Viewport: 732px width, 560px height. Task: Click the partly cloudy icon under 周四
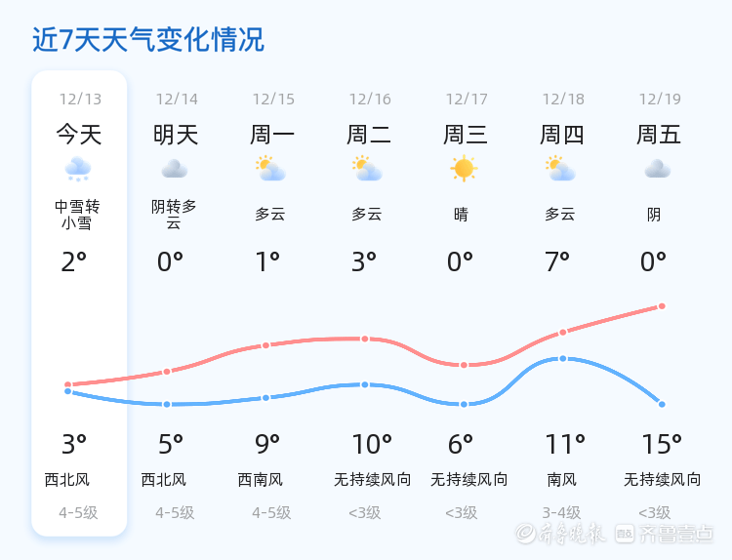[560, 169]
